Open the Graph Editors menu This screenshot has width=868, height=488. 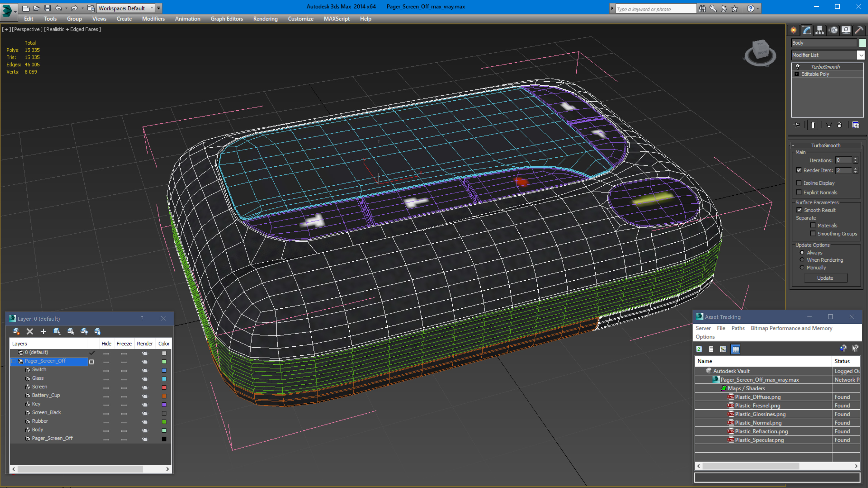pyautogui.click(x=227, y=19)
